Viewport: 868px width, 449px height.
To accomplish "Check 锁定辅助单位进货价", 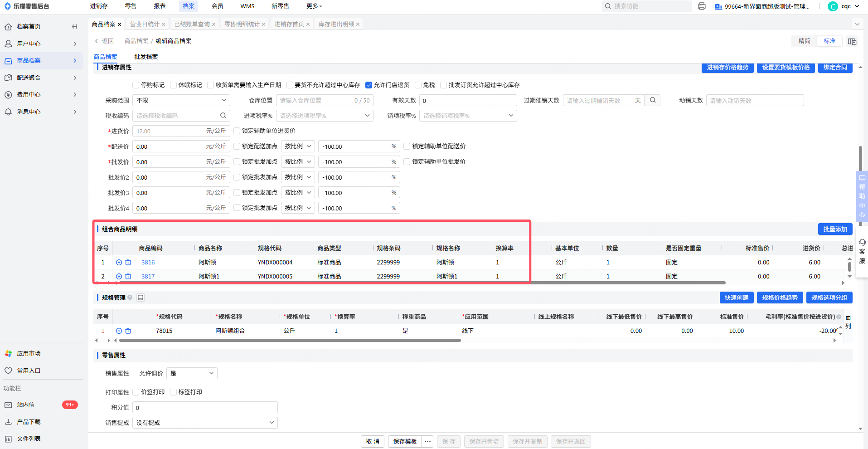I will [x=237, y=131].
